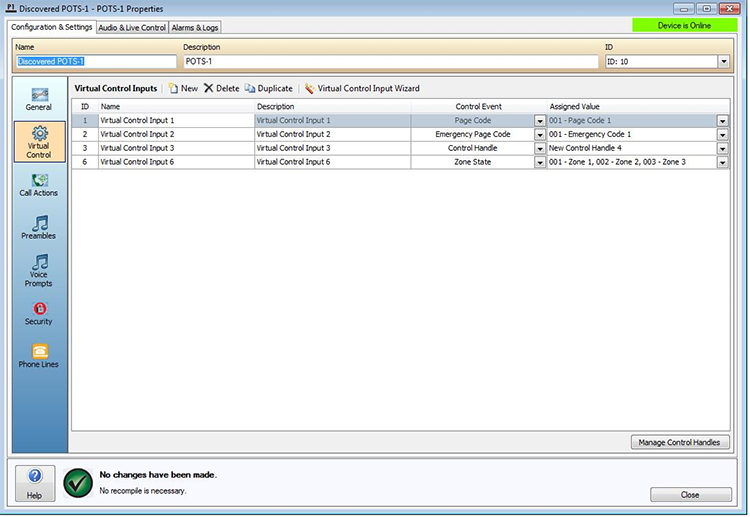Viewport: 750px width, 517px height.
Task: Open Control Event dropdown for Page Code row
Action: (x=538, y=121)
